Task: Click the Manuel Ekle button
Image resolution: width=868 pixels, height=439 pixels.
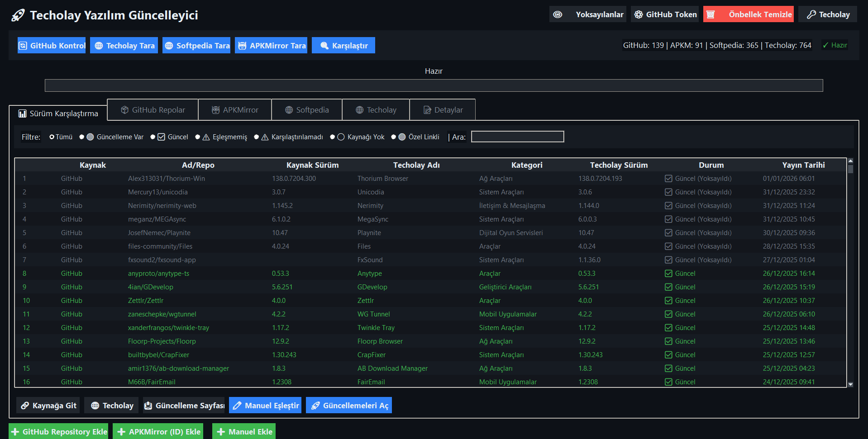Action: click(x=244, y=432)
